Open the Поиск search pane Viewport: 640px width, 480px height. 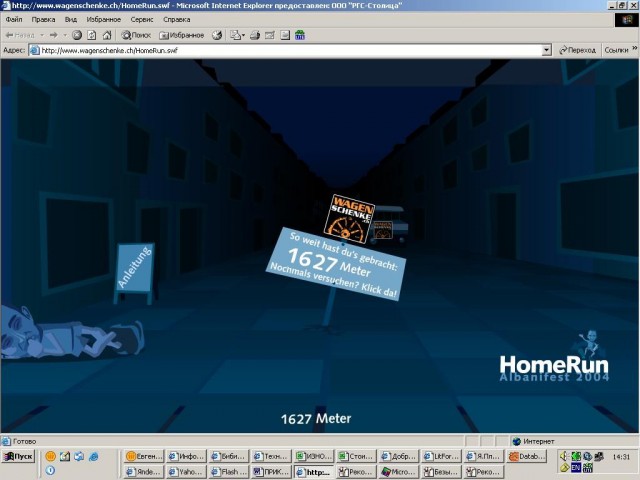click(136, 35)
